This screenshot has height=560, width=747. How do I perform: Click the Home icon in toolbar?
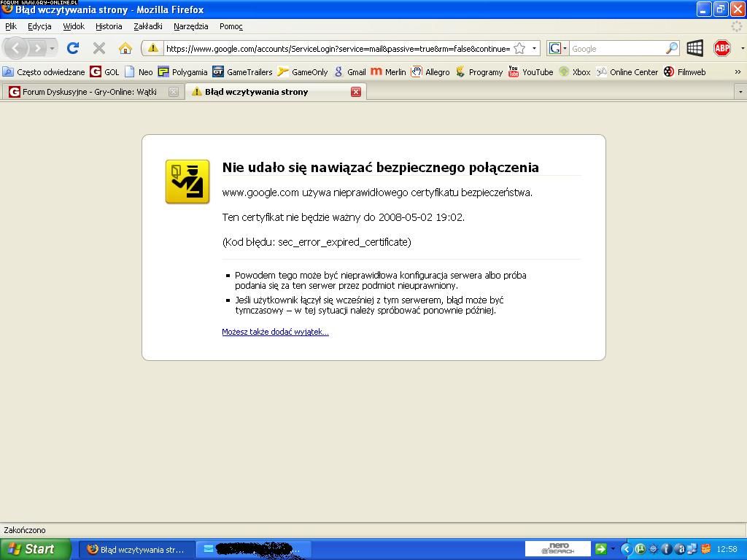coord(125,48)
